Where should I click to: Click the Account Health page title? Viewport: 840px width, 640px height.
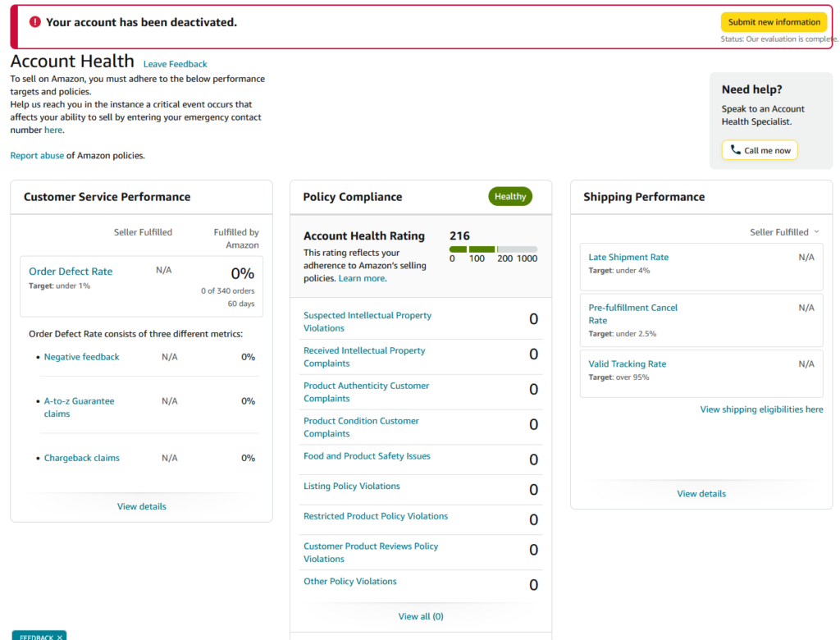tap(72, 61)
